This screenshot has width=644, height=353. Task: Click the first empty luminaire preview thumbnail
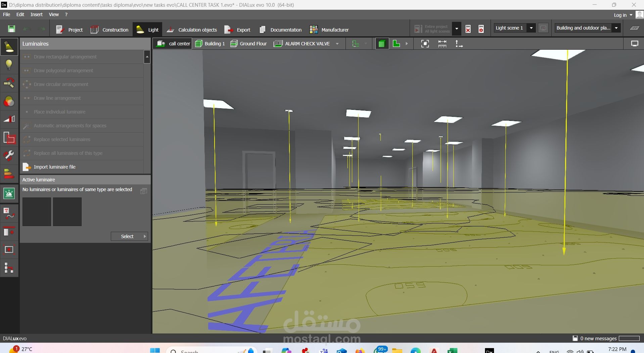tap(37, 212)
